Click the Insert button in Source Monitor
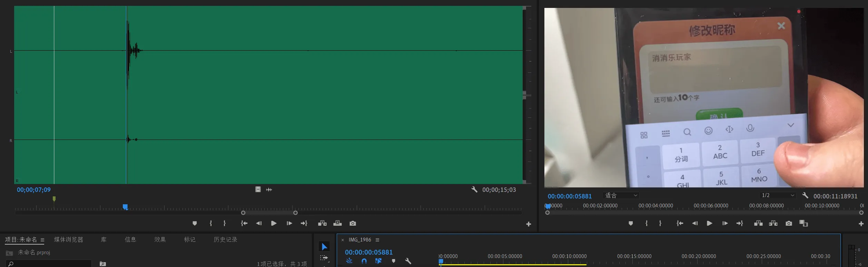The height and width of the screenshot is (267, 868). (x=322, y=223)
